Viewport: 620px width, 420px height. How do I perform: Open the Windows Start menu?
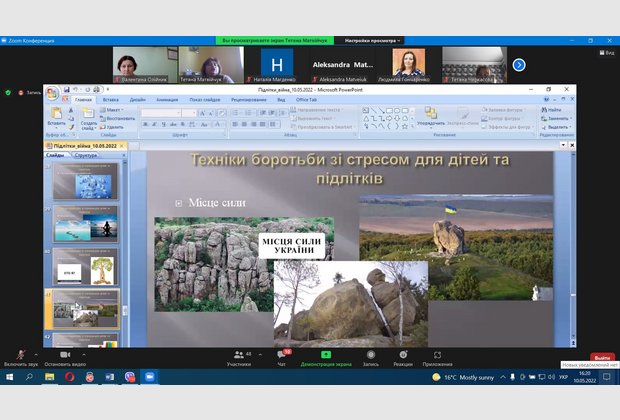tap(9, 377)
